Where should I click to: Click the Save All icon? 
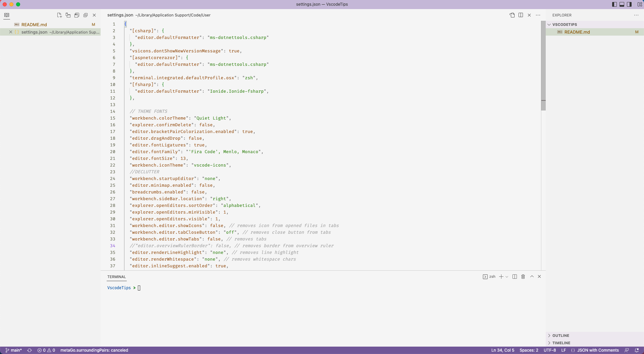point(77,15)
